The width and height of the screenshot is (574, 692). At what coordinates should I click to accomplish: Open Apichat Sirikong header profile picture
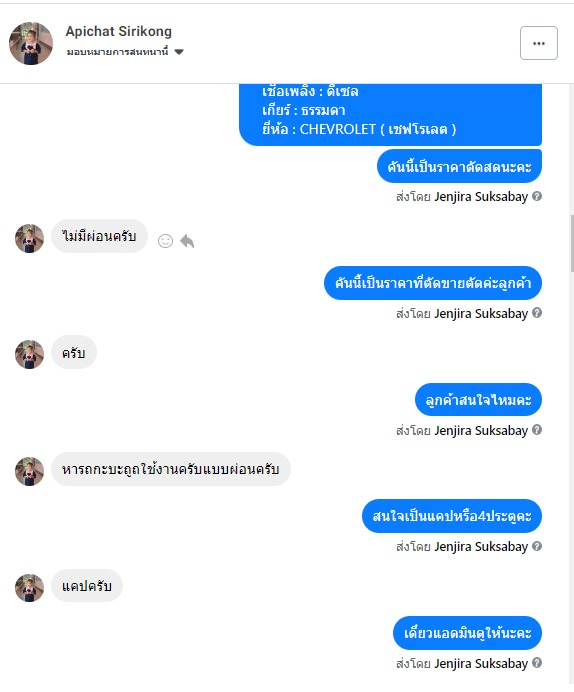tap(31, 43)
